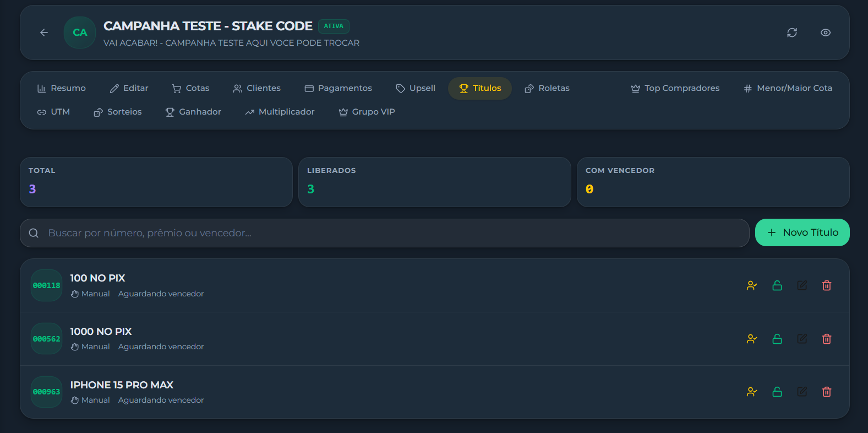
Task: Toggle lock for 100 NO PIX
Action: [x=777, y=285]
